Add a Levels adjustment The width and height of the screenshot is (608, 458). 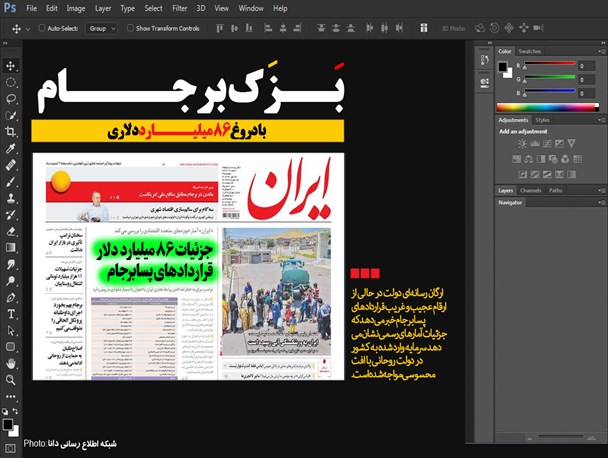[x=535, y=144]
